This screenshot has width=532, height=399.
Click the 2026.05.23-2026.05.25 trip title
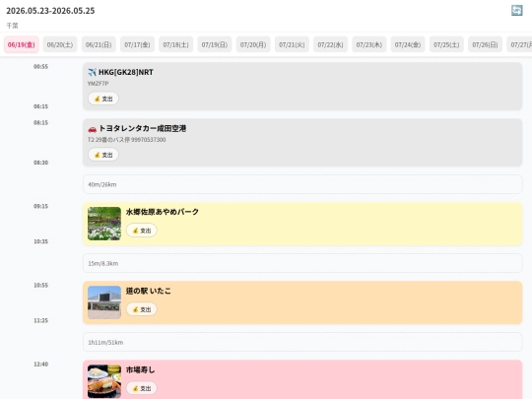click(50, 11)
